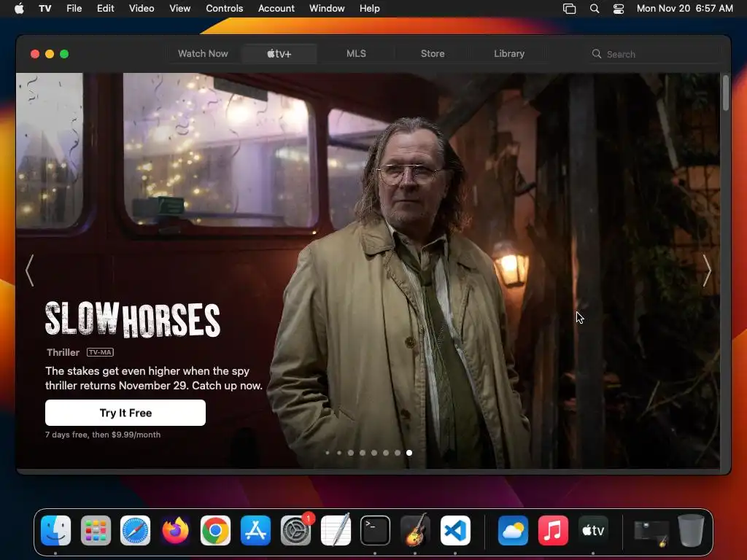Open the File menu
This screenshot has height=560, width=747.
[x=74, y=8]
